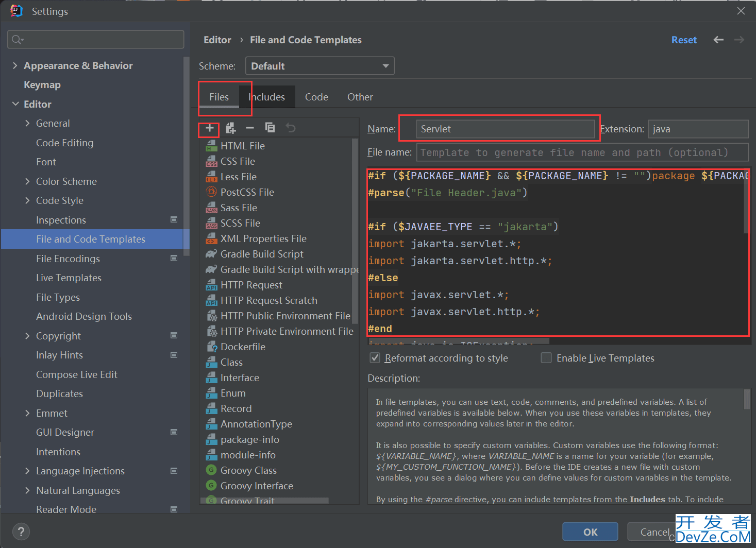Screen dimensions: 756x548
Task: Enable Live Templates checkbox
Action: click(546, 357)
